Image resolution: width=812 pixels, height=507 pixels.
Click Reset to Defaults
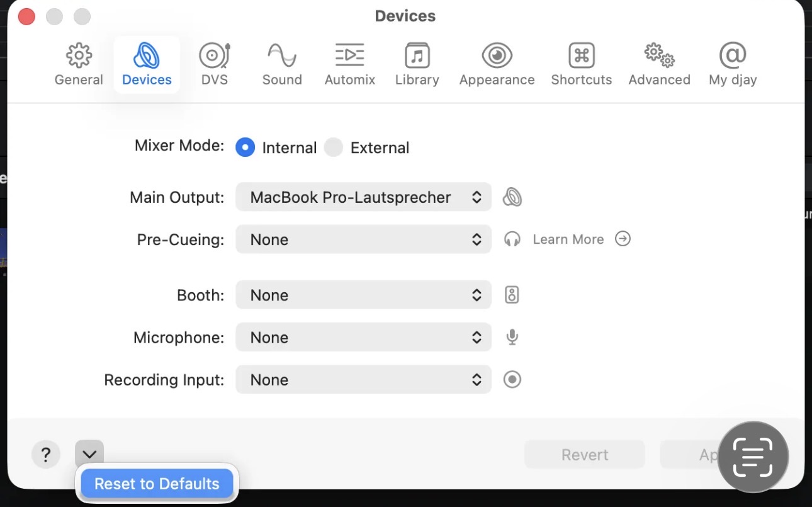pos(157,484)
